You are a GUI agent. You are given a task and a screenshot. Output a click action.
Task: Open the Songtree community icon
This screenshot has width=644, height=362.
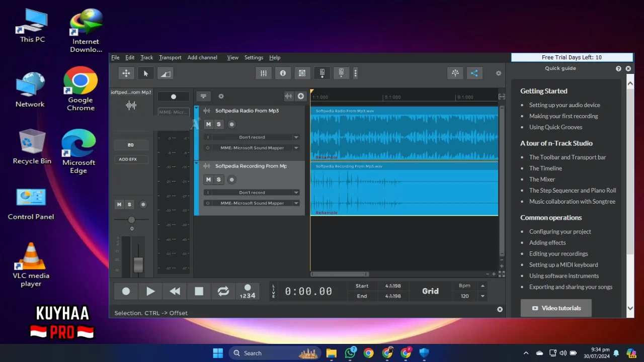455,73
